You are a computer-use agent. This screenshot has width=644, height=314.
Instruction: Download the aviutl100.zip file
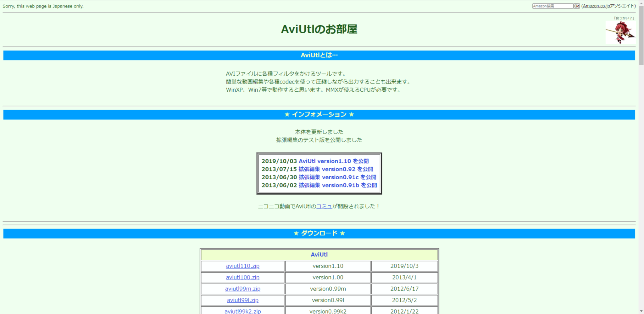tap(242, 277)
